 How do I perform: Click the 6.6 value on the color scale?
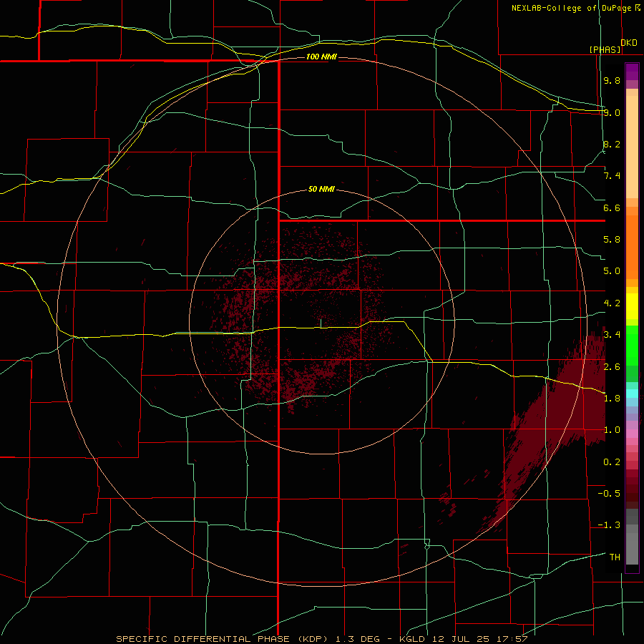tap(612, 208)
